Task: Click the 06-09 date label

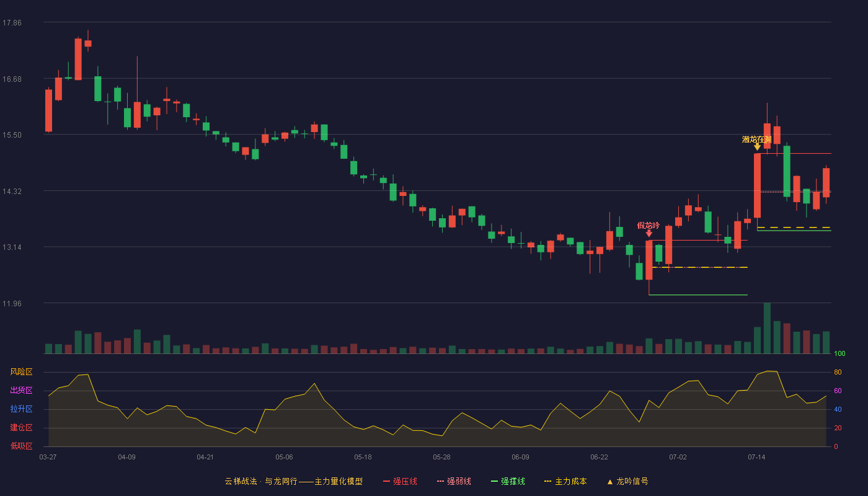Action: 520,457
